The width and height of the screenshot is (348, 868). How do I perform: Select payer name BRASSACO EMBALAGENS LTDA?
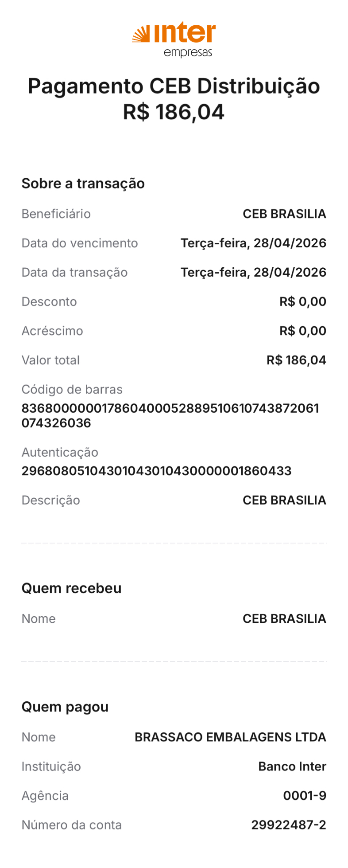click(x=230, y=737)
